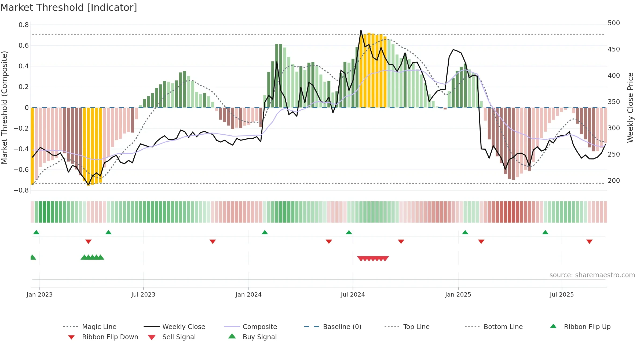
Task: Click the Ribbon Flip Down marker near May 2024
Action: coord(329,242)
